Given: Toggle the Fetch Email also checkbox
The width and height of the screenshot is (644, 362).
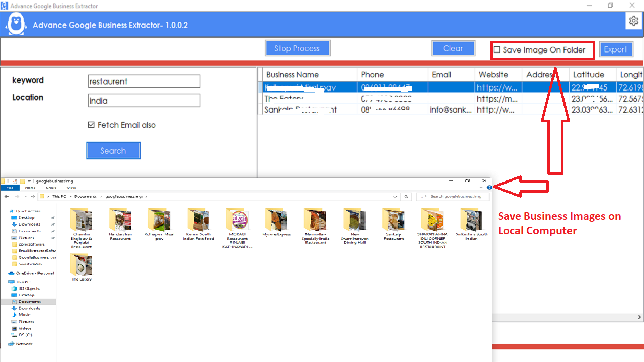Looking at the screenshot, I should tap(91, 125).
